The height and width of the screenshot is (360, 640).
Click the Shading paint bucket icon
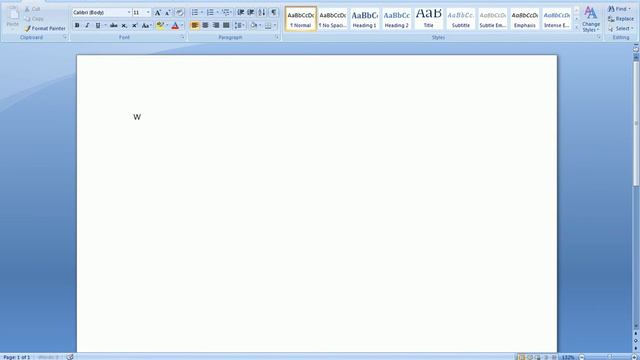253,25
